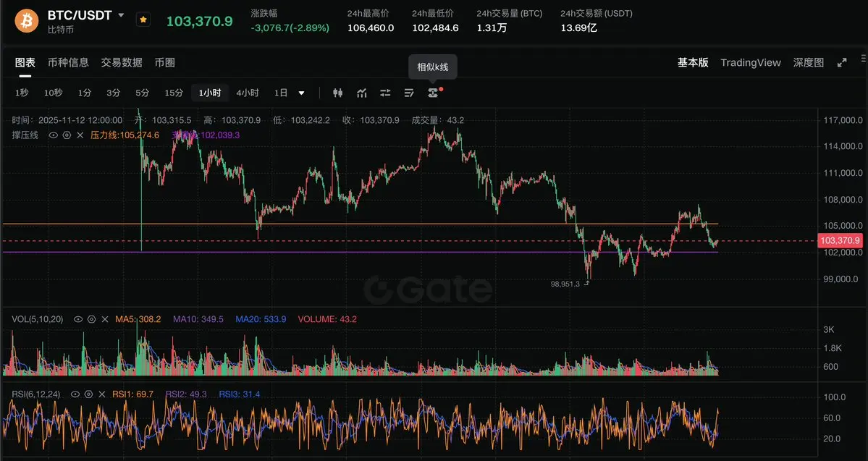Switch to the 图表 tab
868x461 pixels.
[x=25, y=62]
